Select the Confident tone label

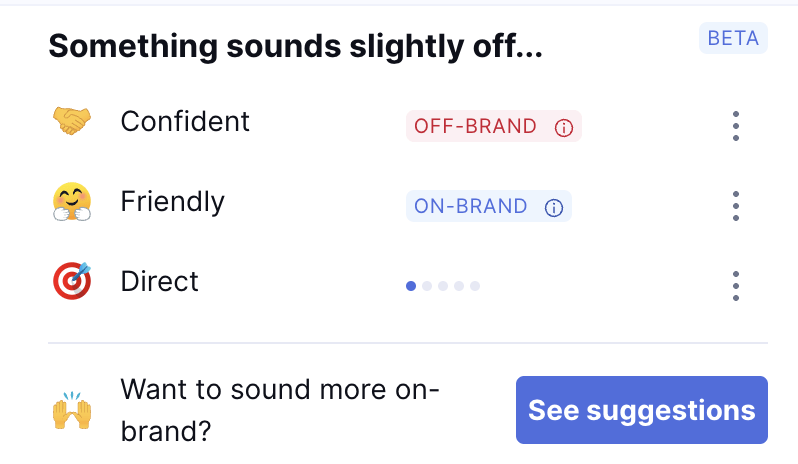(x=185, y=122)
